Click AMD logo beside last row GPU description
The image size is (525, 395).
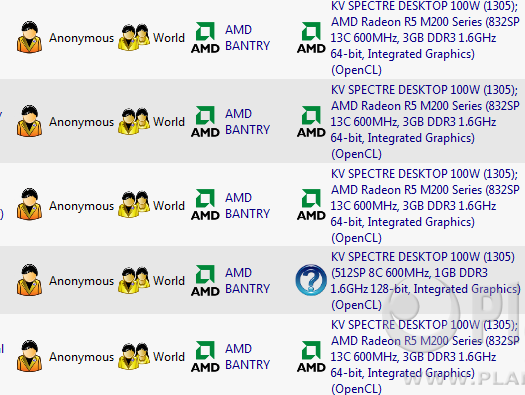[311, 357]
